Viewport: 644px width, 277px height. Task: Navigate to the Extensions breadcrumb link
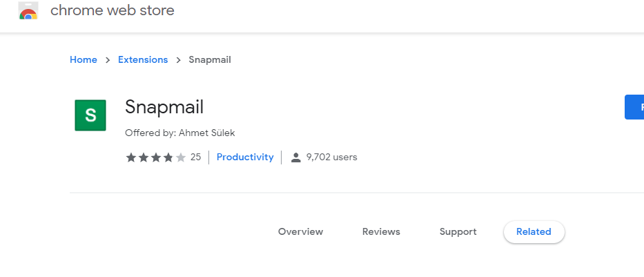(143, 60)
